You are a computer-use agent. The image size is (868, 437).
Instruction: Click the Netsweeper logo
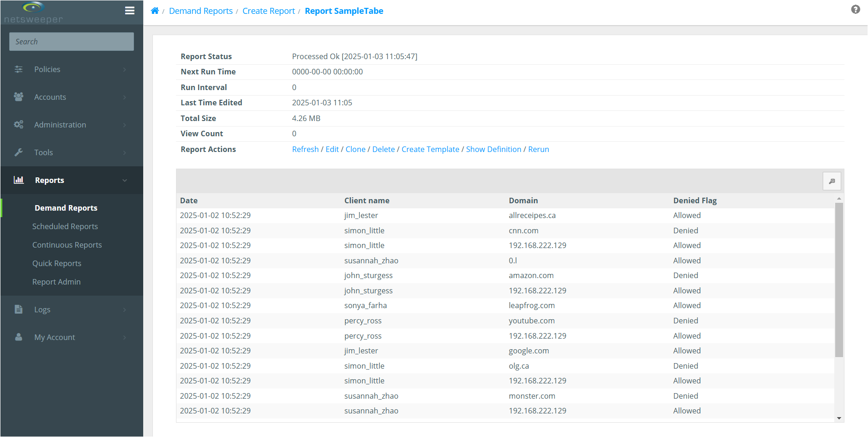pos(33,12)
